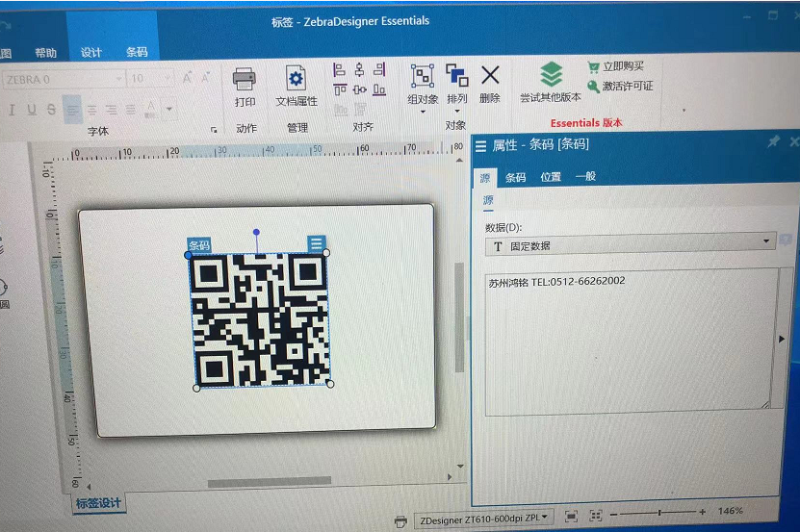Open the 固定数据 data source dropdown
Image resolution: width=800 pixels, height=532 pixels.
point(631,245)
